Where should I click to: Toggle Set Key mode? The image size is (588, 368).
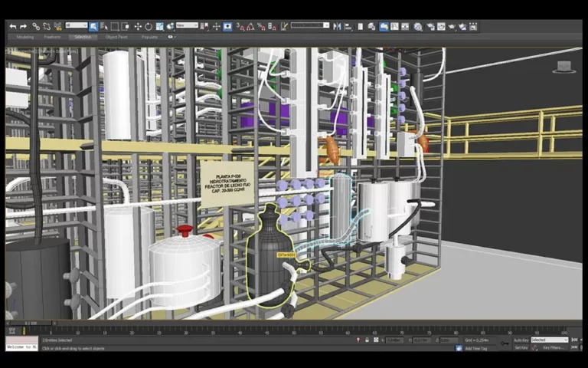[521, 347]
